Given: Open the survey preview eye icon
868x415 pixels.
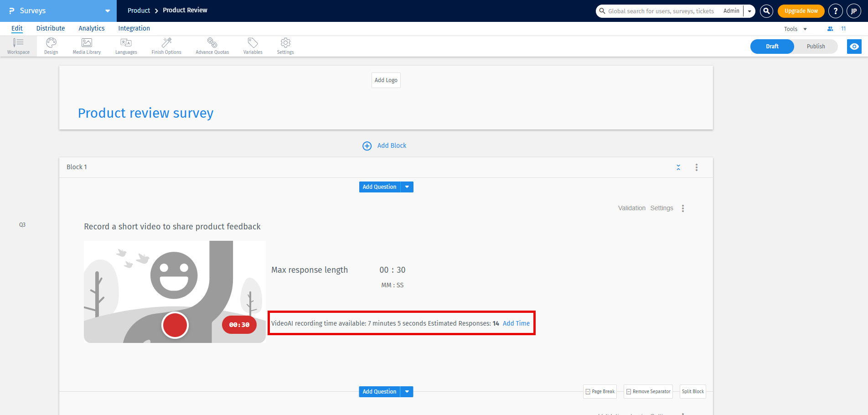Looking at the screenshot, I should point(854,46).
